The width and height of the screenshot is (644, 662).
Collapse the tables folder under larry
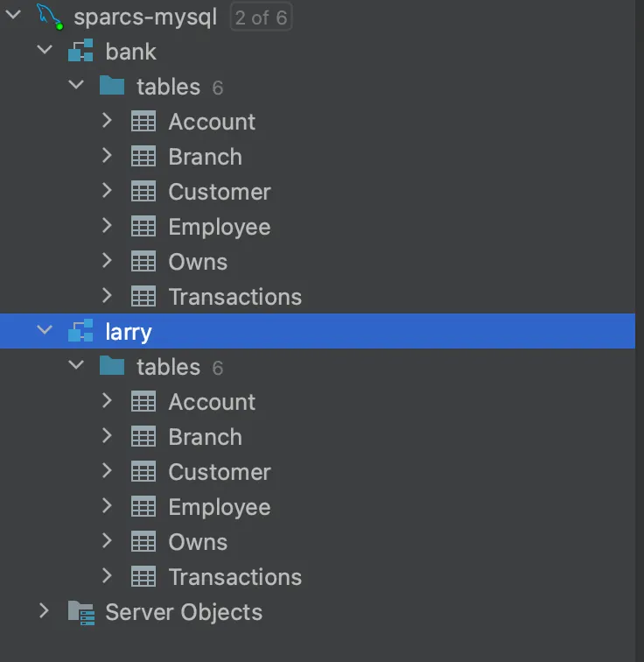pos(76,366)
